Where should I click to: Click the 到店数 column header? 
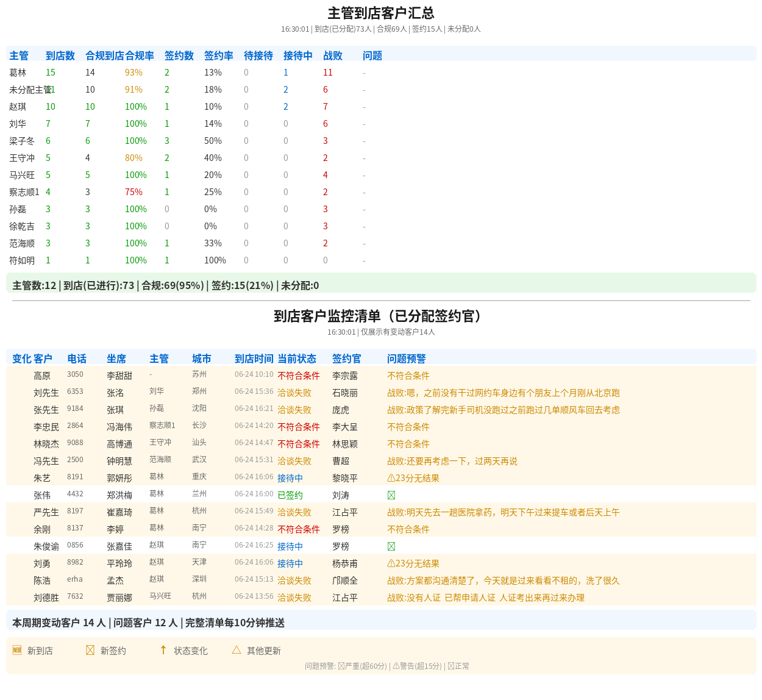(60, 55)
